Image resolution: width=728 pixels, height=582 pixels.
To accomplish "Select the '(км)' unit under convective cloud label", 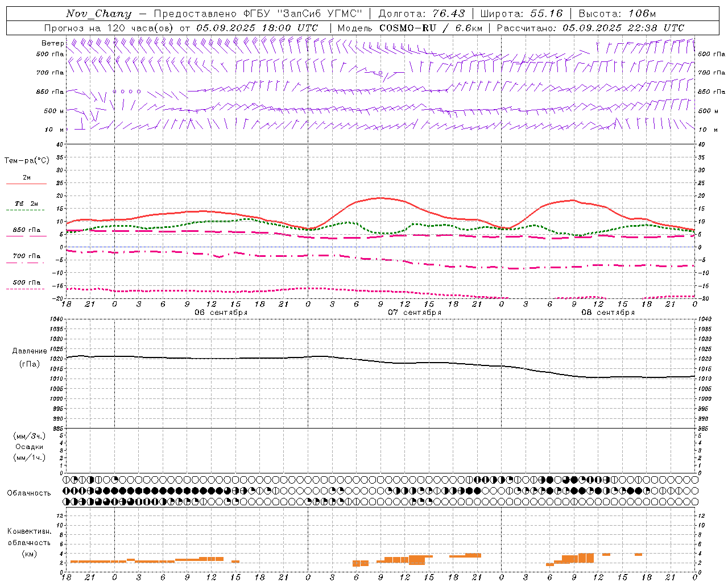I will [29, 554].
